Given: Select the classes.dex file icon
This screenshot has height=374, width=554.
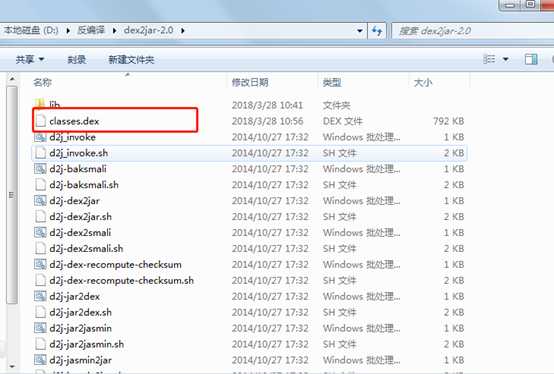Looking at the screenshot, I should [x=41, y=121].
